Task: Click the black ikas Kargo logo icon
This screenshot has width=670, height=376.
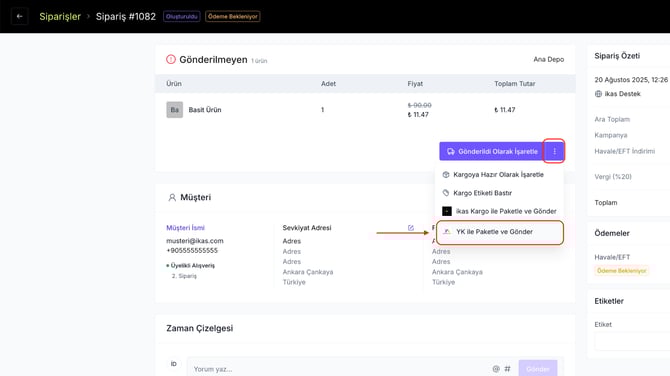Action: (x=447, y=211)
